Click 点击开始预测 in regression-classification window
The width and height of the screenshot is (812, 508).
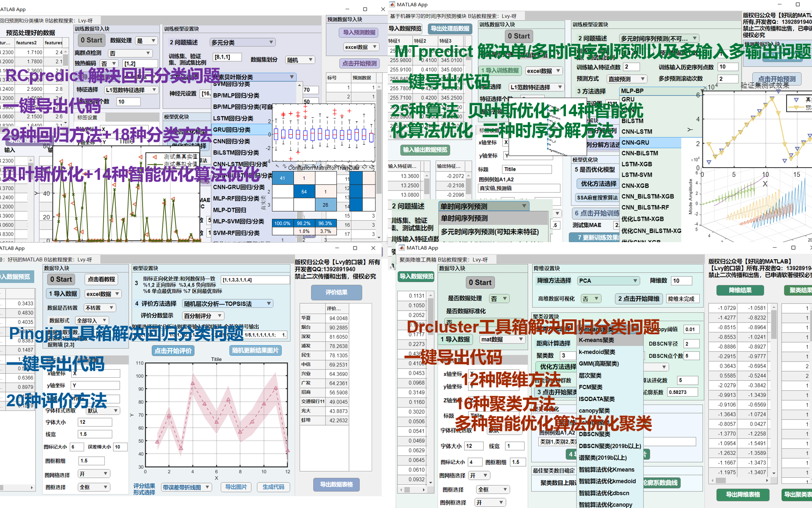359,64
